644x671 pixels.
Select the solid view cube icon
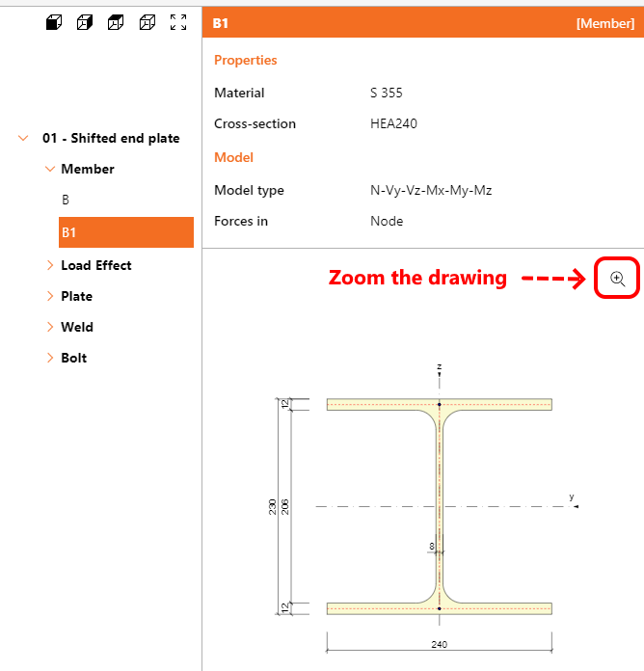(x=54, y=22)
